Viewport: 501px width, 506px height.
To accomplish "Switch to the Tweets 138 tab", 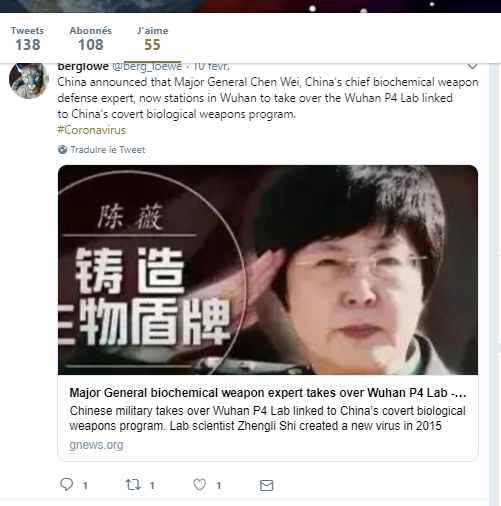I will tap(27, 38).
